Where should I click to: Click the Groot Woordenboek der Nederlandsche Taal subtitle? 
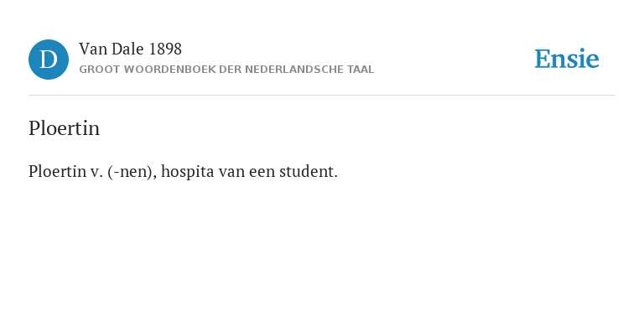[226, 70]
